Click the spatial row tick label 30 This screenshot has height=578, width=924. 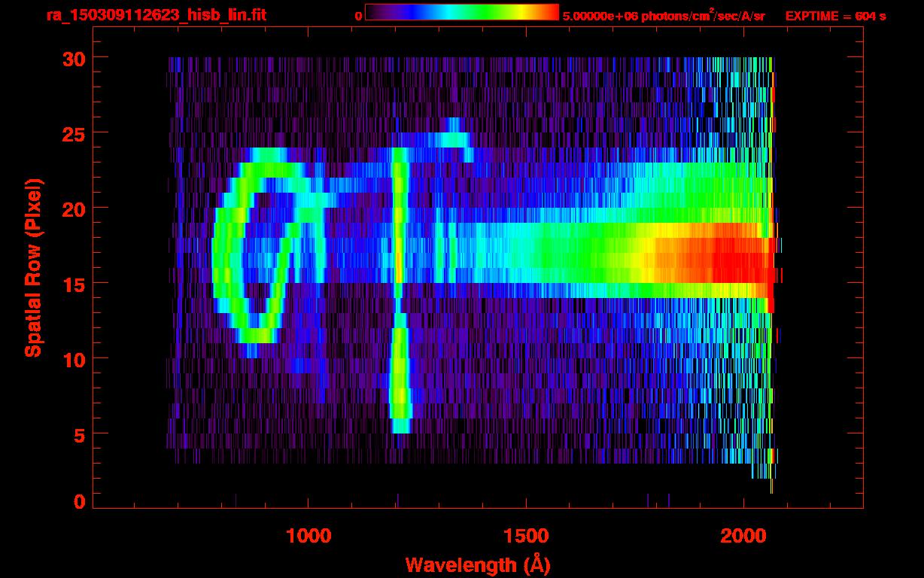[74, 58]
